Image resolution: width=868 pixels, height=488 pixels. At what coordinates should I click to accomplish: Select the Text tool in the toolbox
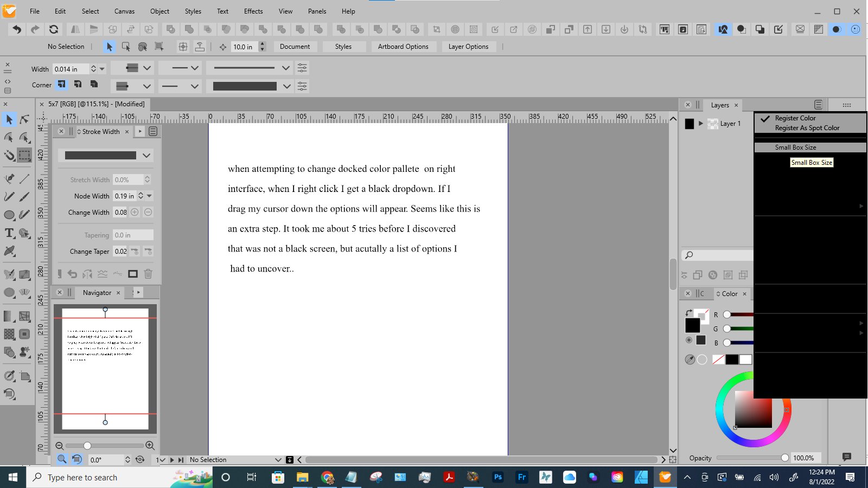(9, 233)
